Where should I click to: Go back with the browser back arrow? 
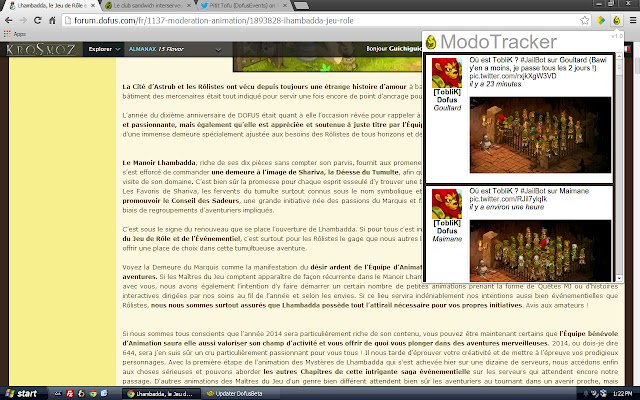pyautogui.click(x=9, y=20)
